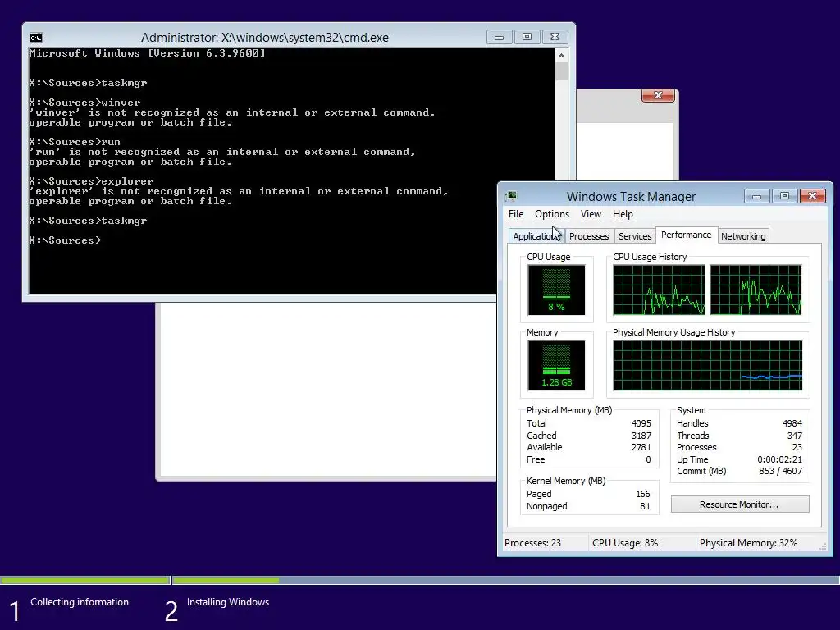The width and height of the screenshot is (840, 630).
Task: Click the Physical Memory Usage History graph
Action: pos(708,365)
